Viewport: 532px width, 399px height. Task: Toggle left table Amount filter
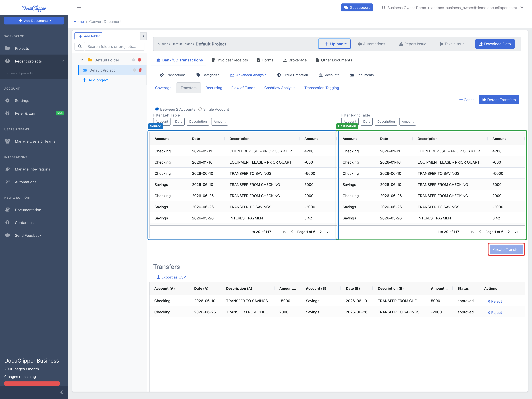pyautogui.click(x=220, y=121)
